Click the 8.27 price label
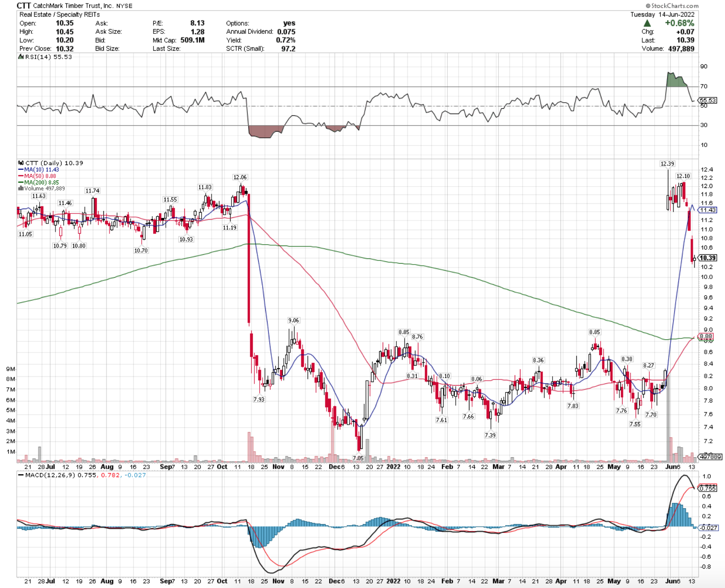 click(x=649, y=365)
